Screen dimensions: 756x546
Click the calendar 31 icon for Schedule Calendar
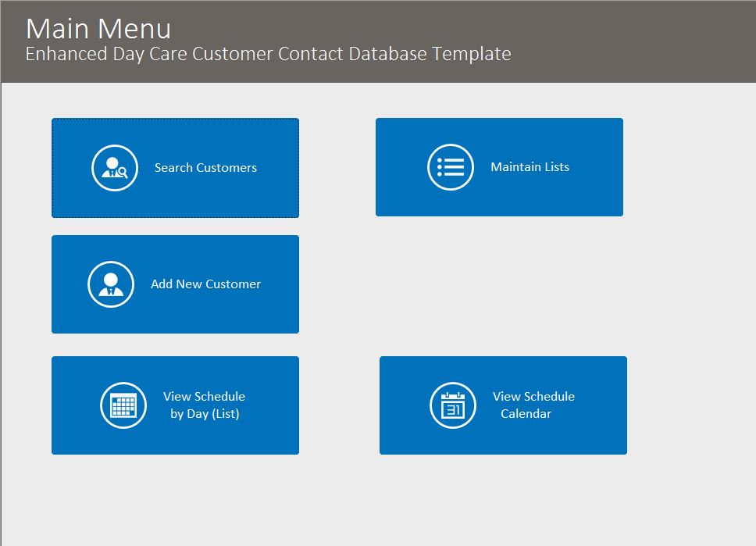453,405
